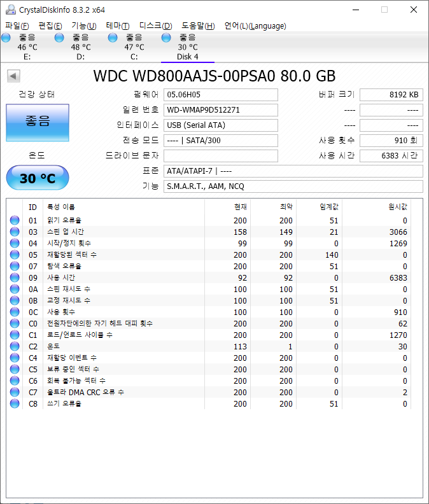The height and width of the screenshot is (504, 429).
Task: Switch to the E: disk tab
Action: (x=27, y=47)
